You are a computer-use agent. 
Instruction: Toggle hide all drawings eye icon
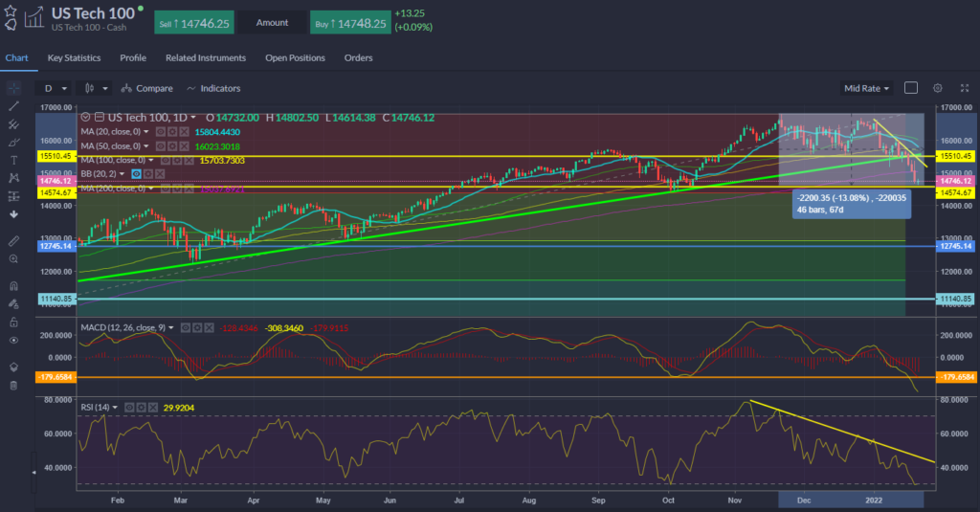pos(13,340)
